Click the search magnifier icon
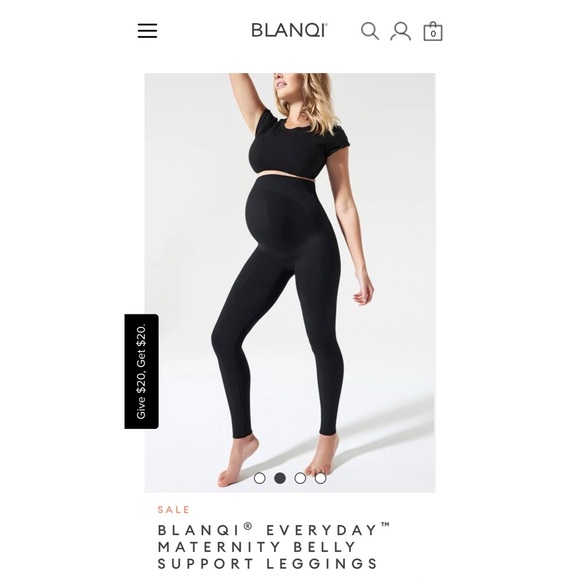This screenshot has width=580, height=580. coord(370,31)
